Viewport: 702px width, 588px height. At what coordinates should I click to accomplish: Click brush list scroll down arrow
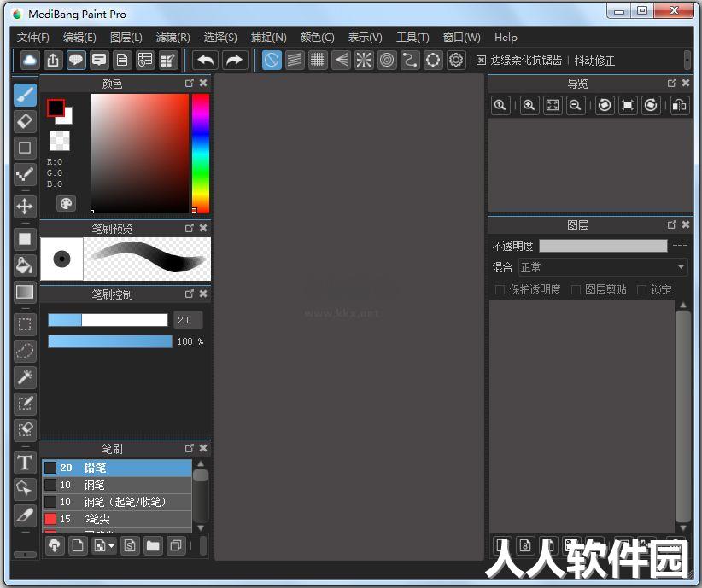[201, 527]
